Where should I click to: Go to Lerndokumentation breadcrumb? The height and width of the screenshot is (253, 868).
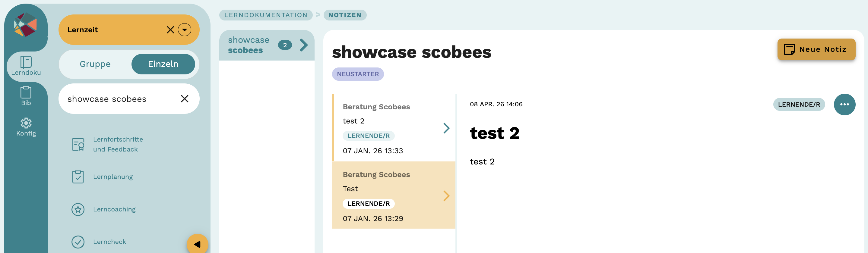(x=266, y=15)
